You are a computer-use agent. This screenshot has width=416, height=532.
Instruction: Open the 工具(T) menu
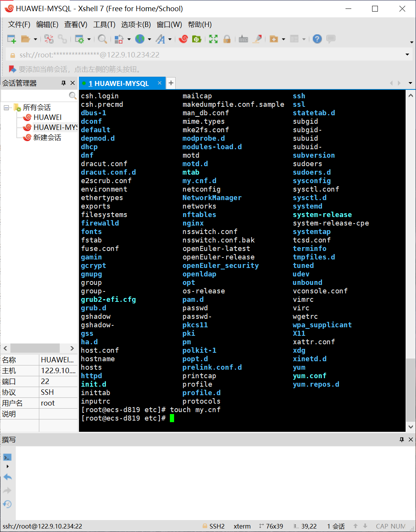(x=104, y=25)
